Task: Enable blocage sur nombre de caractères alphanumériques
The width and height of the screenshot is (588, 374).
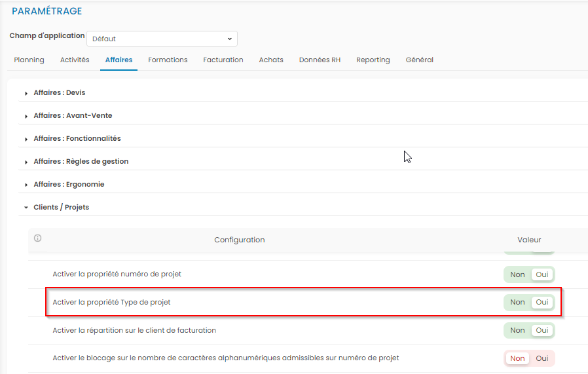Action: (542, 358)
